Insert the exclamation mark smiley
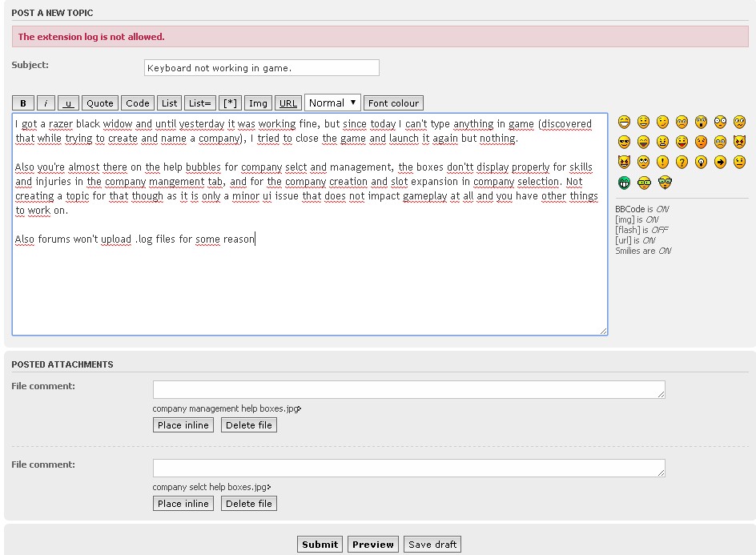Viewport: 756px width, 555px height. click(663, 162)
